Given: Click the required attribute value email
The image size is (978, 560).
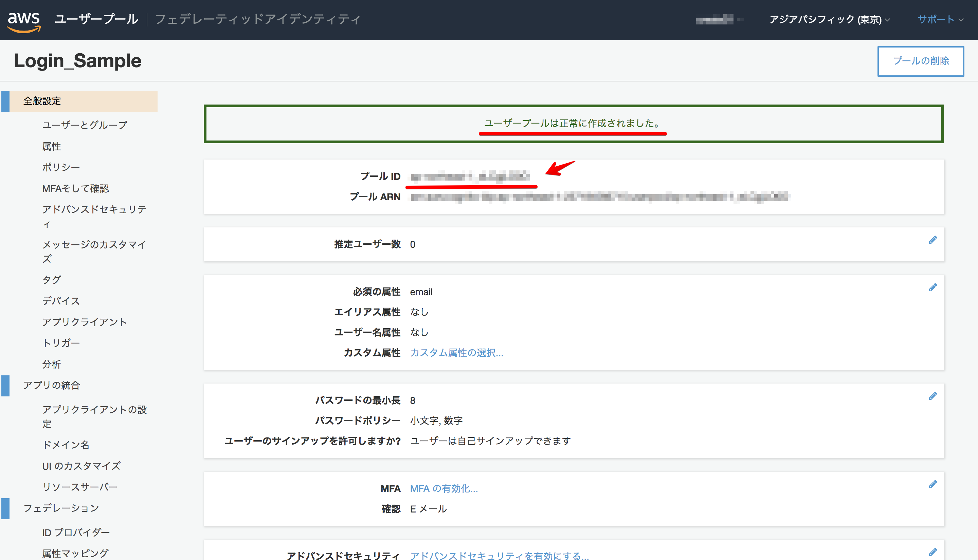Looking at the screenshot, I should coord(421,292).
